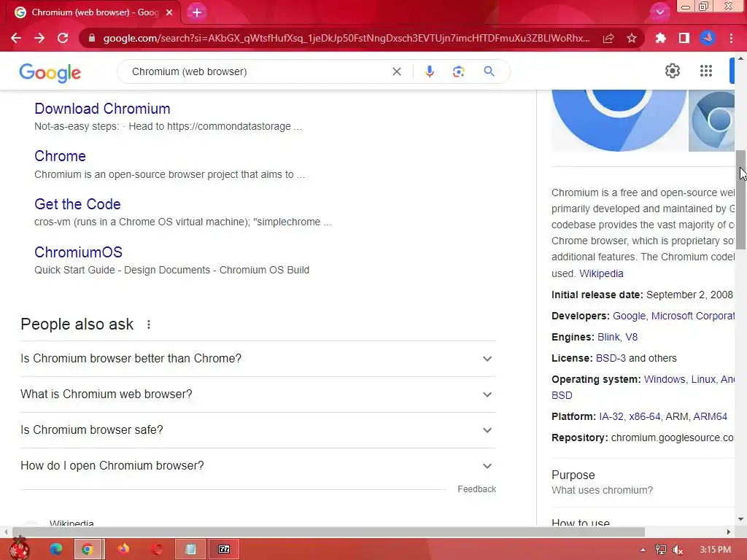Show hidden system tray icons
Viewport: 747px width, 560px height.
[643, 550]
